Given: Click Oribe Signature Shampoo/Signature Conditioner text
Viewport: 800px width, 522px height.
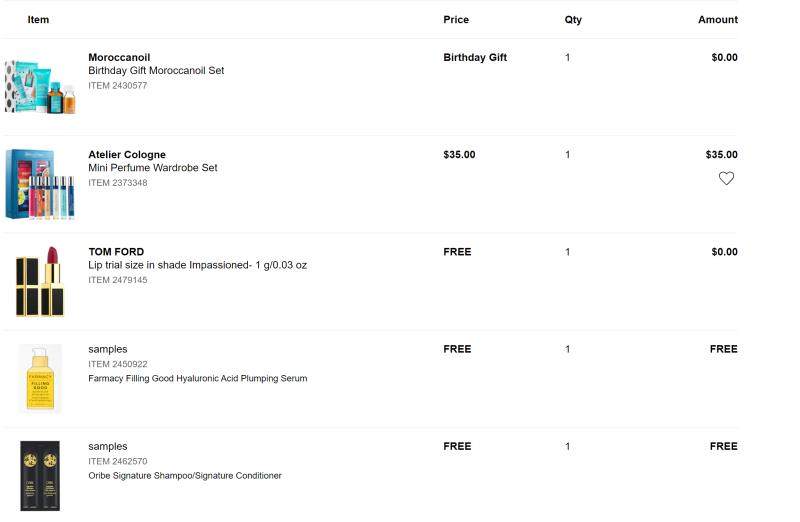Looking at the screenshot, I should 185,475.
